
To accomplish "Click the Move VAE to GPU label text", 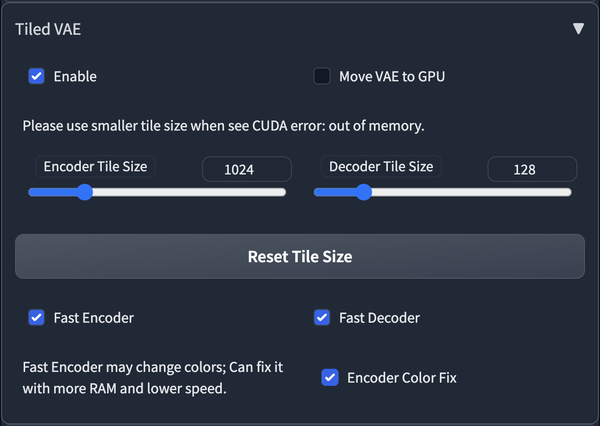I will 394,76.
